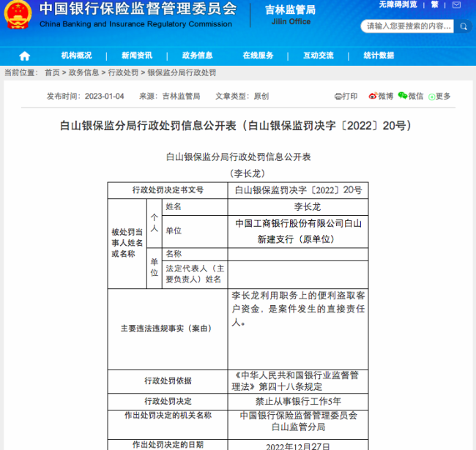Click 行政处罚 in breadcrumb
Viewport: 476px width, 450px height.
coord(123,72)
